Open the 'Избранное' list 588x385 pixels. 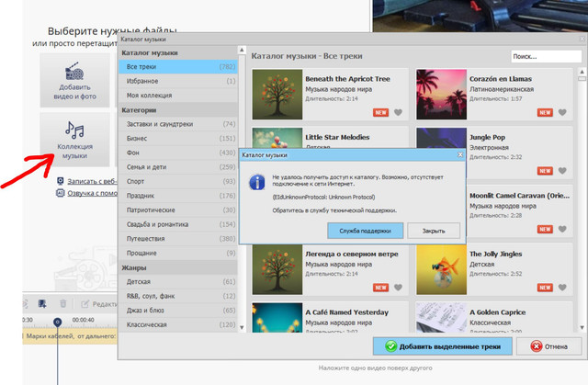coord(178,81)
